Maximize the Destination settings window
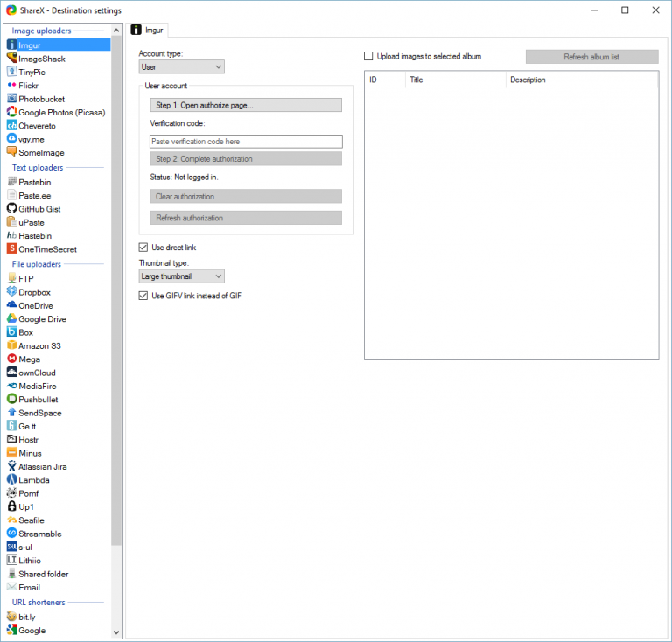The image size is (672, 642). click(x=626, y=10)
